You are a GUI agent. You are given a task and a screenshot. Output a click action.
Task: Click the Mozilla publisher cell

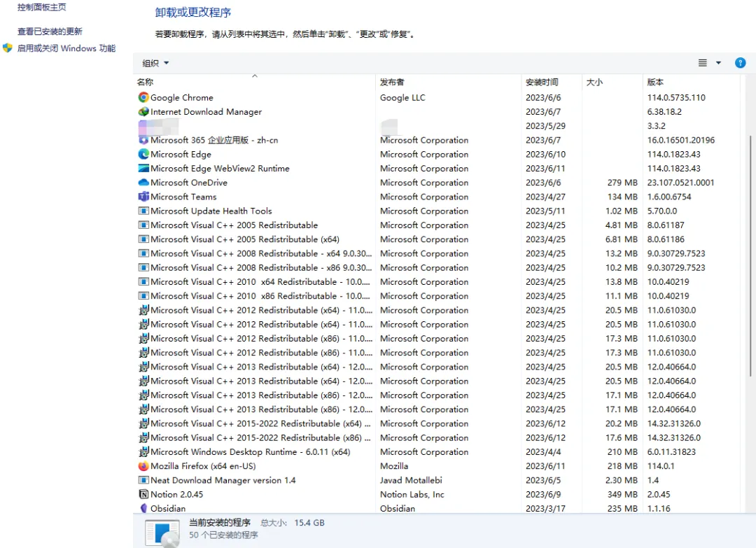click(x=393, y=466)
